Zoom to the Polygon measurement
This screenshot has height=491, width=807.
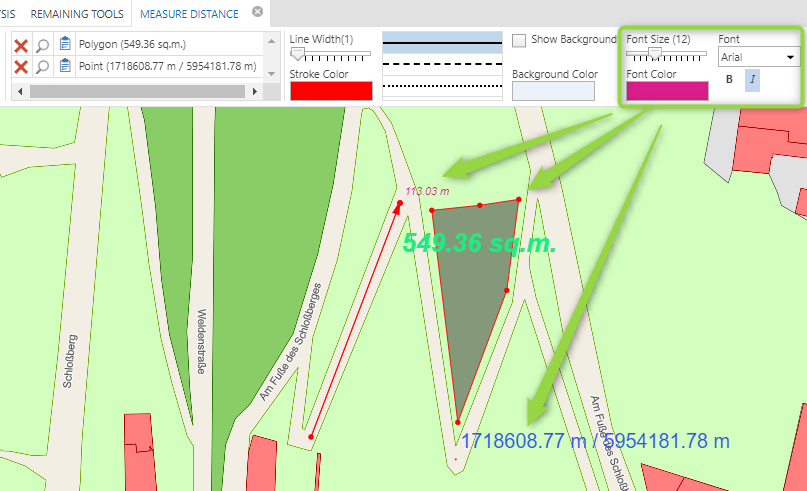click(43, 45)
